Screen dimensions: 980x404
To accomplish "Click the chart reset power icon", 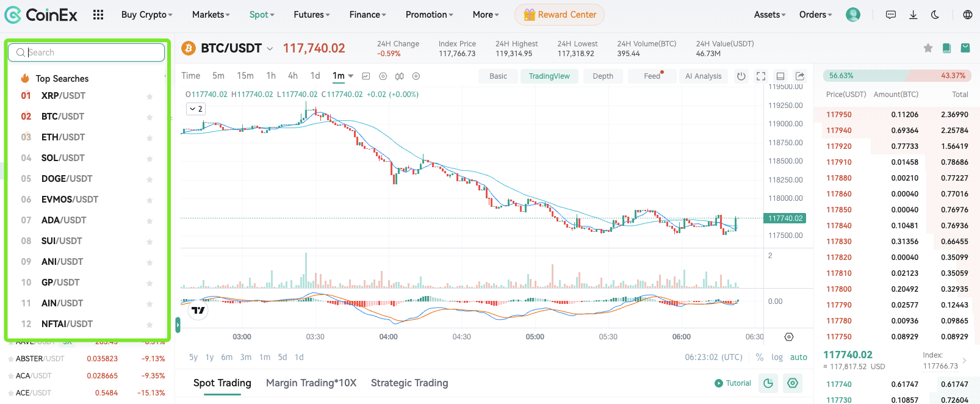I will (x=741, y=76).
